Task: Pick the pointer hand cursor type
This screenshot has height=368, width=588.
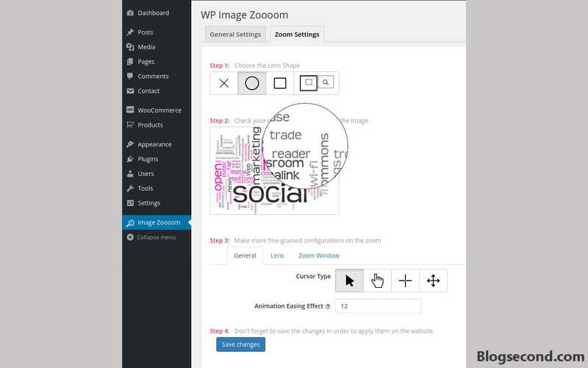Action: pyautogui.click(x=377, y=280)
